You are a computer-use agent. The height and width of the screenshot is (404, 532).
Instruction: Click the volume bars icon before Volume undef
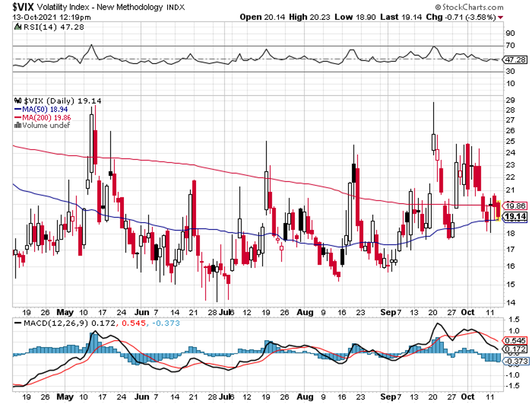18,125
